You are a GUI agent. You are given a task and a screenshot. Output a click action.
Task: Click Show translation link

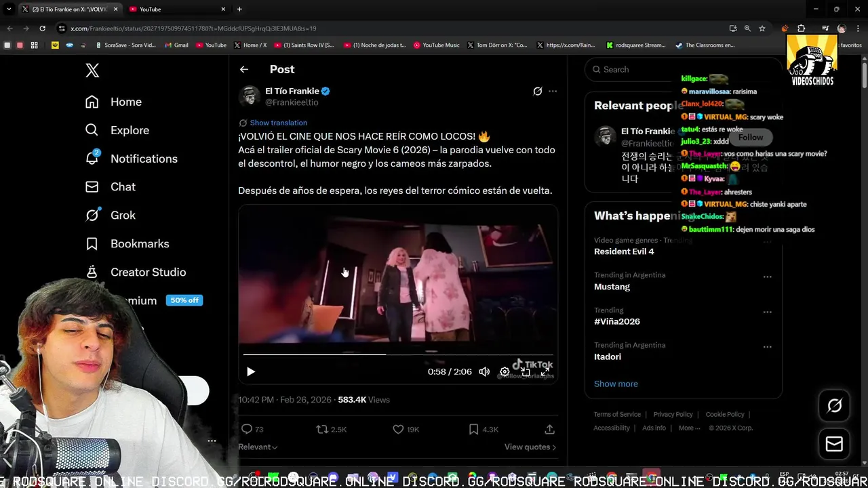point(278,123)
